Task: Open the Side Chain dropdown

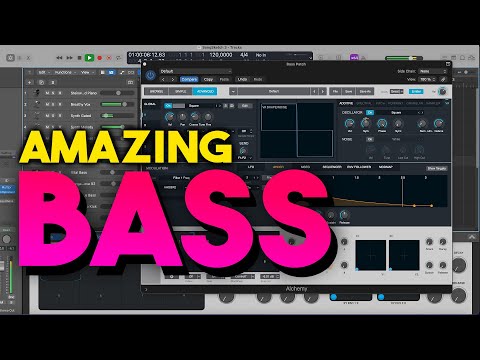Action: click(432, 71)
